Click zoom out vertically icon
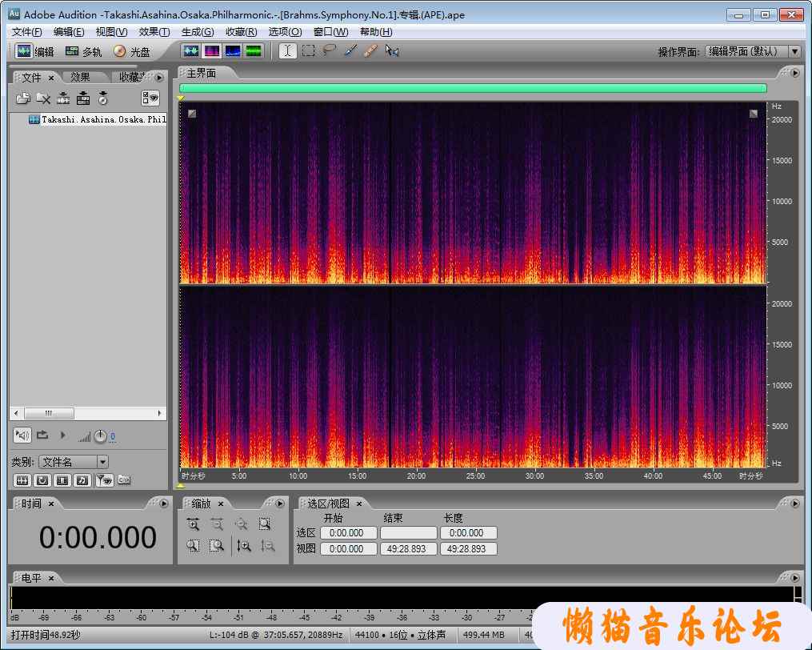Screen dimensions: 812x650 [268, 546]
